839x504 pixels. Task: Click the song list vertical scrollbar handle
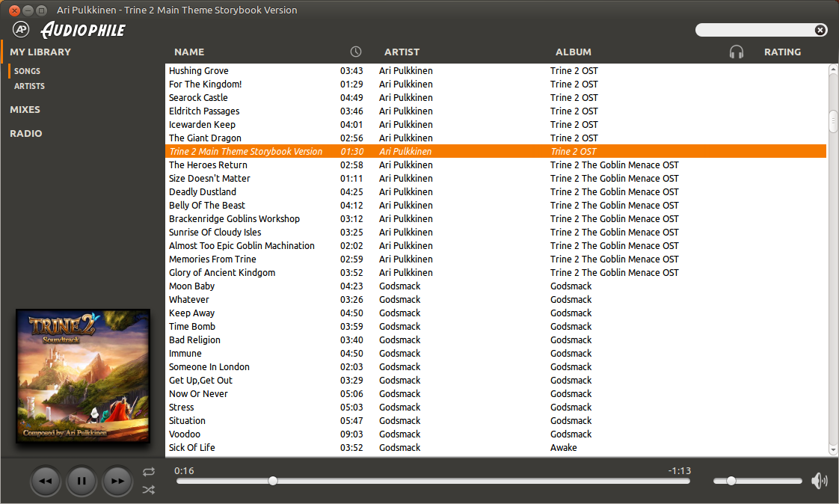coord(833,121)
